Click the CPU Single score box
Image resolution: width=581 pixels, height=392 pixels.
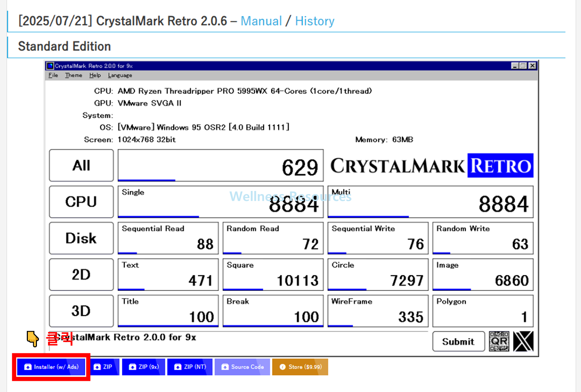(220, 202)
